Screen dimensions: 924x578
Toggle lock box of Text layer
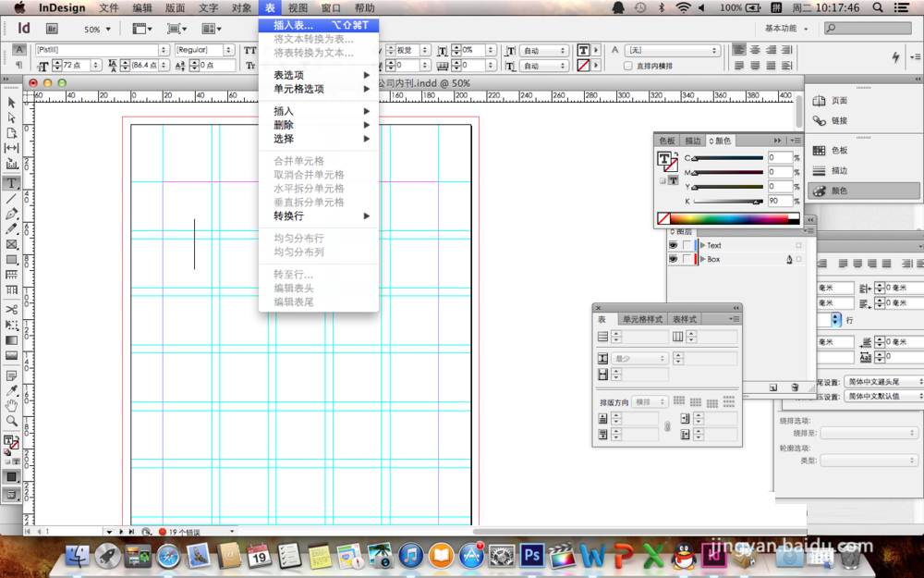687,245
